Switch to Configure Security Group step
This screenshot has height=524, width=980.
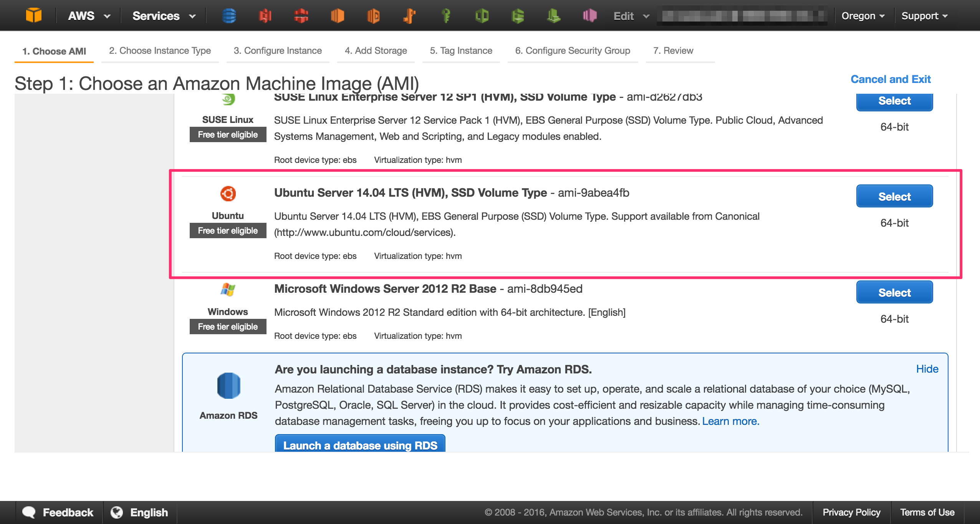(x=573, y=51)
